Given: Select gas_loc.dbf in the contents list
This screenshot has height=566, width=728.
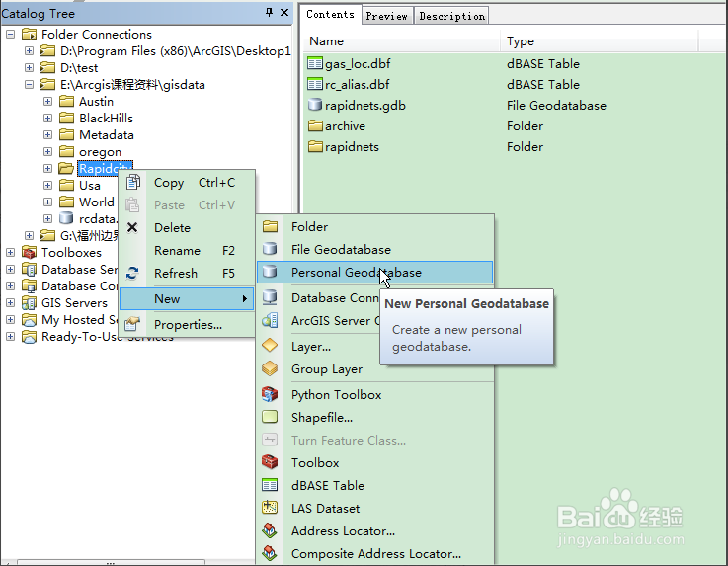Looking at the screenshot, I should [358, 63].
